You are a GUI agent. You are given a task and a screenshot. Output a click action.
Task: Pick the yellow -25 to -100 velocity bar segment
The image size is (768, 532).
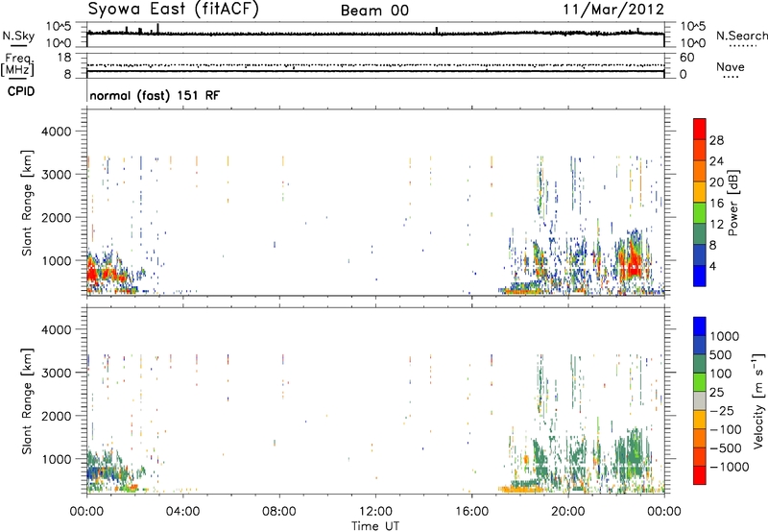pyautogui.click(x=700, y=420)
